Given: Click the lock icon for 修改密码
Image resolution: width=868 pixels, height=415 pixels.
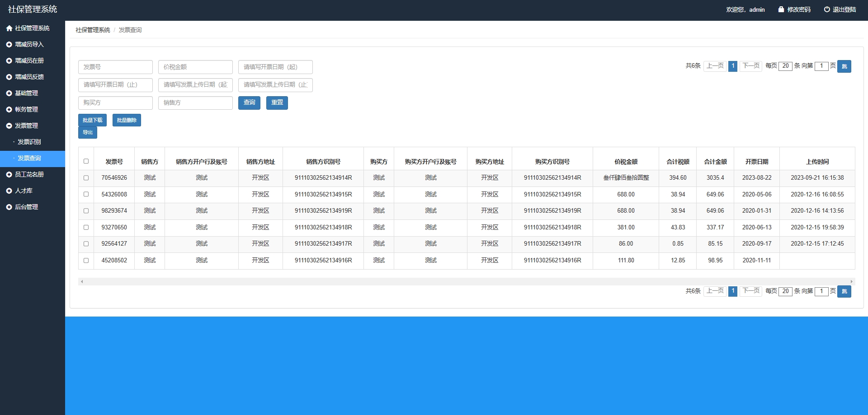Looking at the screenshot, I should point(781,9).
